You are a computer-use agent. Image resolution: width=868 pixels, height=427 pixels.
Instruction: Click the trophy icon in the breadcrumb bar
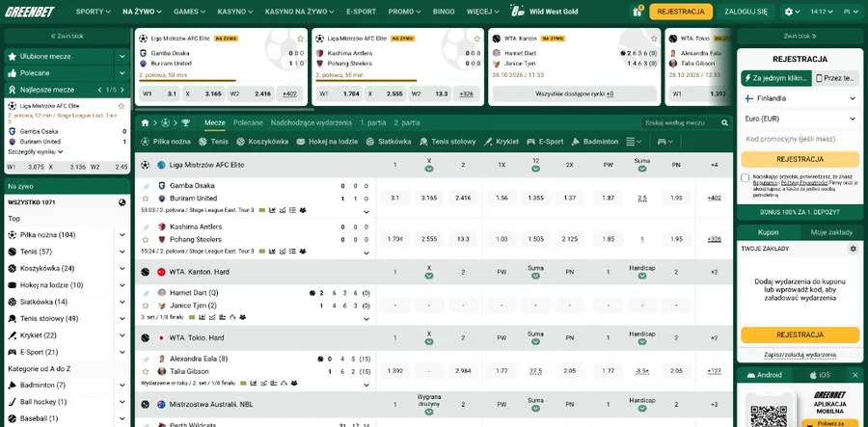185,122
